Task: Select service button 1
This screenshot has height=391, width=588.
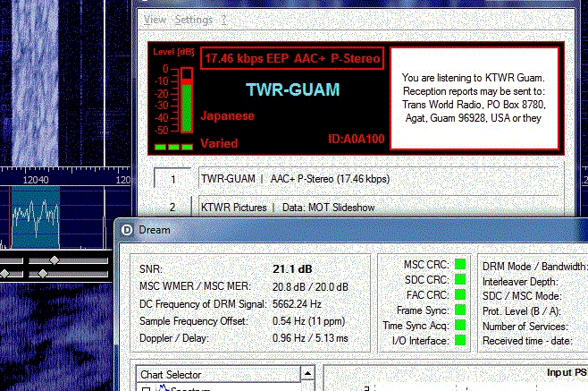Action: (x=172, y=179)
